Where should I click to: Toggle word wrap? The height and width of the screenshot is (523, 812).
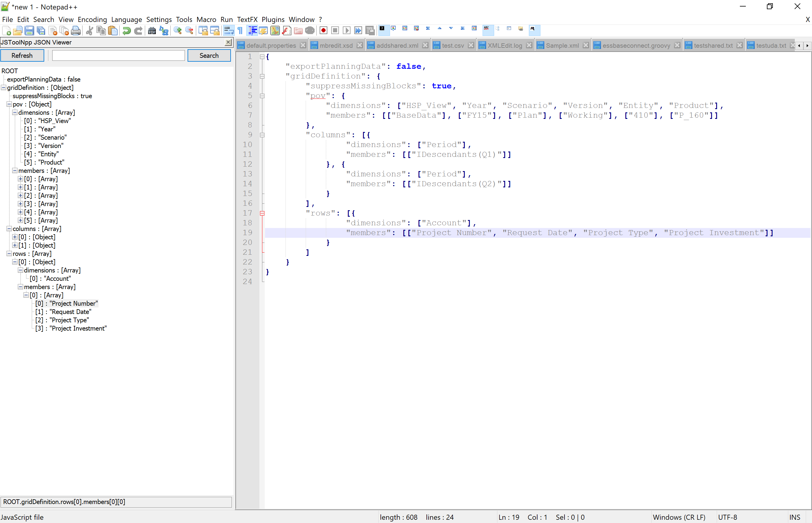[229, 30]
